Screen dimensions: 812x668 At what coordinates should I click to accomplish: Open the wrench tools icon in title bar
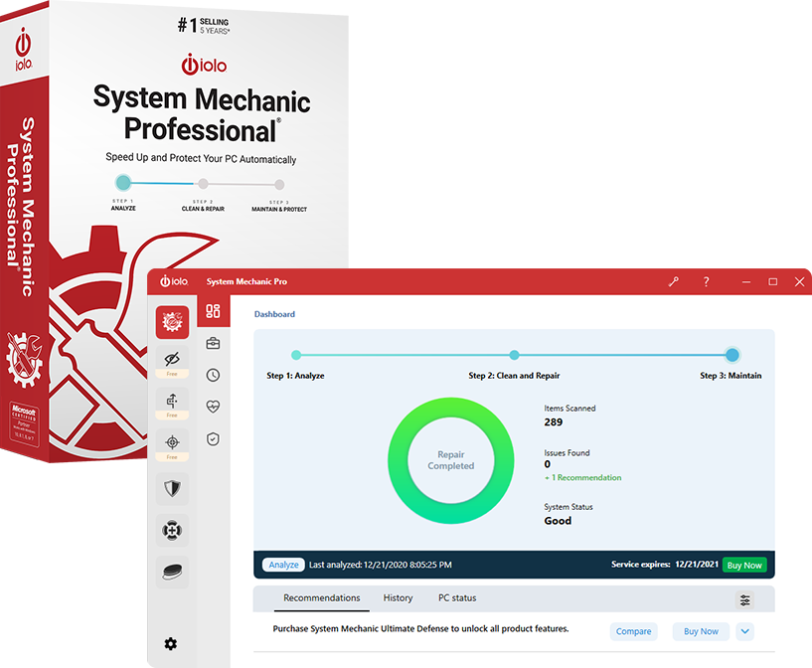(674, 281)
